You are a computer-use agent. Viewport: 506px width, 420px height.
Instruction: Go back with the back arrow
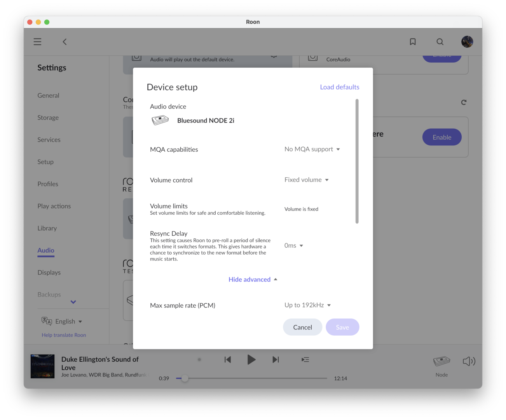(x=65, y=42)
